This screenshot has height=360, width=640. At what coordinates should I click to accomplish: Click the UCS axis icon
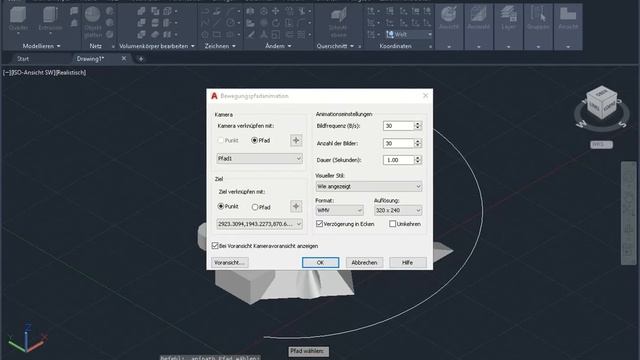click(27, 338)
